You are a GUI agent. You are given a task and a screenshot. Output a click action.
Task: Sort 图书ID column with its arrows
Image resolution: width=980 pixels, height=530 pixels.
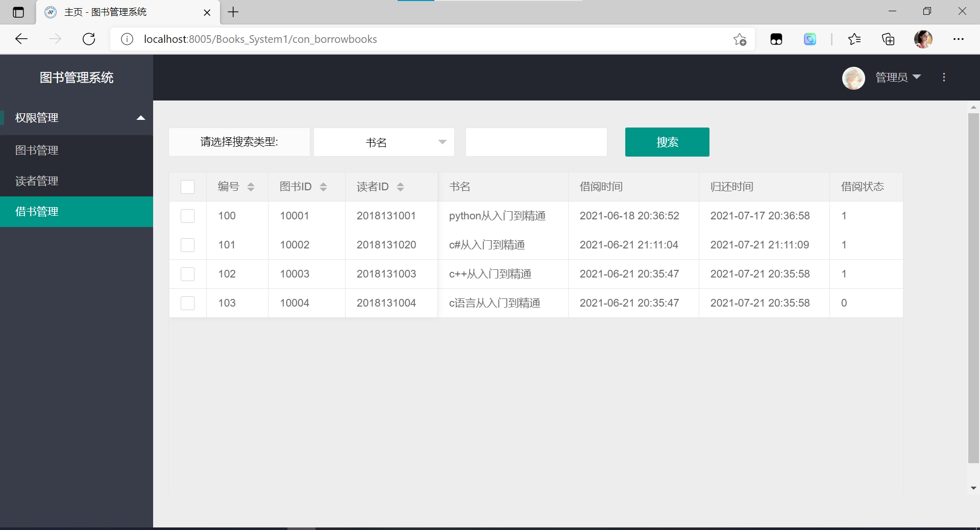tap(323, 187)
